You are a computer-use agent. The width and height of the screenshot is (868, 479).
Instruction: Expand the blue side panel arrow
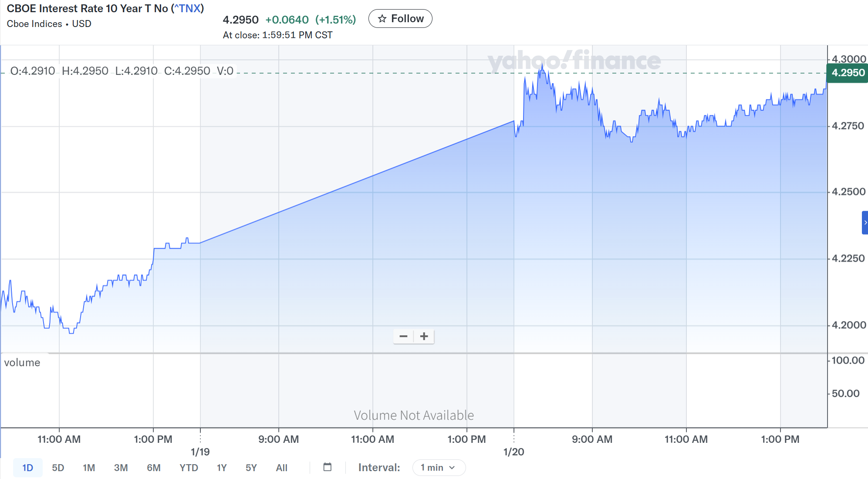pos(865,223)
